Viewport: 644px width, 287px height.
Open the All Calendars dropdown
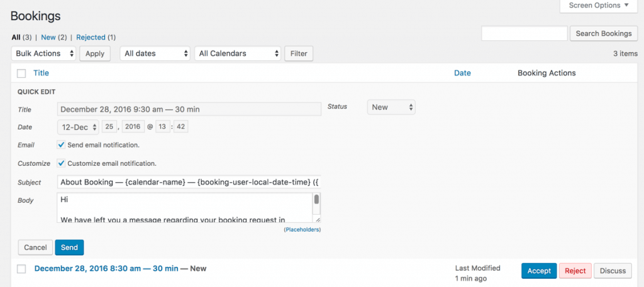pyautogui.click(x=238, y=53)
